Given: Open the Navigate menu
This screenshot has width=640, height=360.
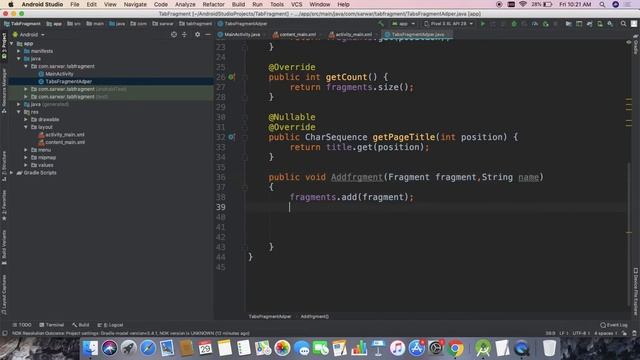Looking at the screenshot, I should tap(135, 4).
